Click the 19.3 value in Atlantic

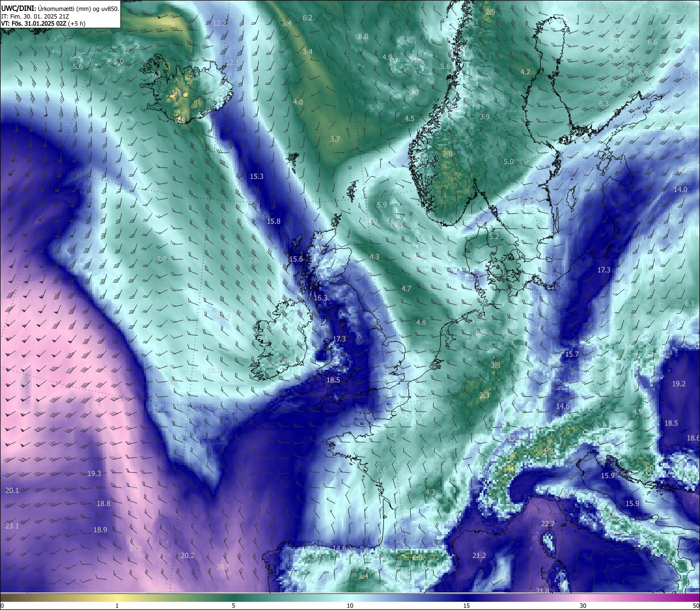[x=94, y=473]
